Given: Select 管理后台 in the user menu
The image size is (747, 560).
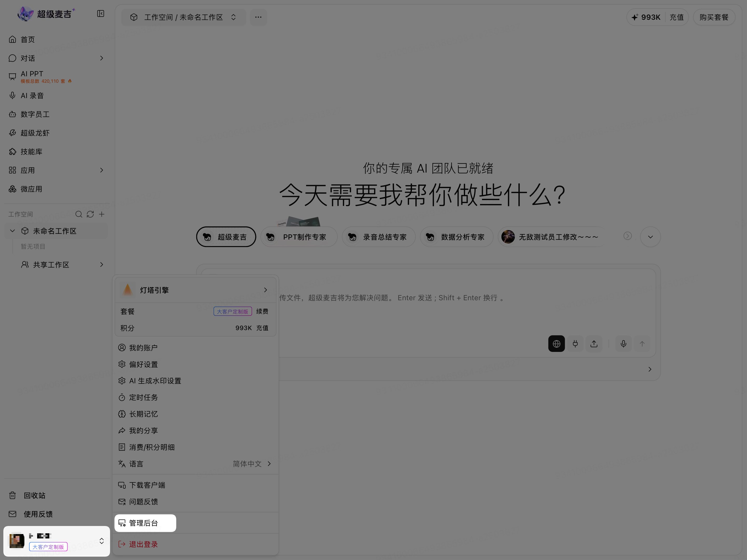Looking at the screenshot, I should pyautogui.click(x=145, y=523).
